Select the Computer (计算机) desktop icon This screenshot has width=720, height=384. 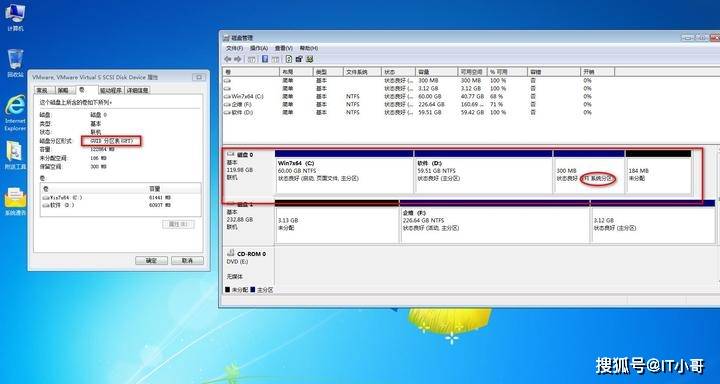15,17
